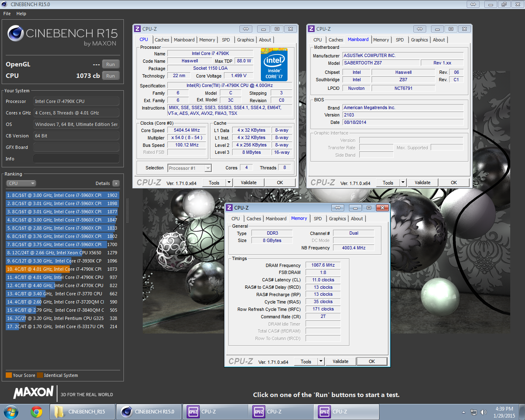Click OK in mainboard CPU-Z window
This screenshot has width=525, height=420.
(454, 183)
